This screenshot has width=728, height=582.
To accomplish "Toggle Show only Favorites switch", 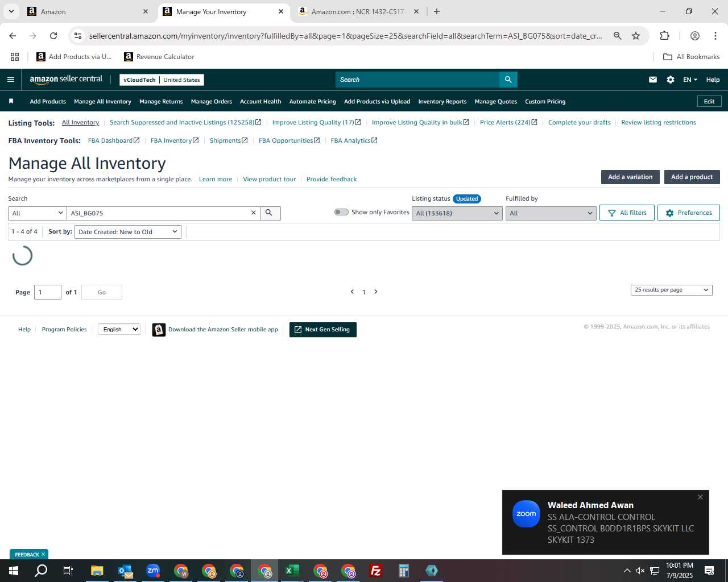I will 341,212.
